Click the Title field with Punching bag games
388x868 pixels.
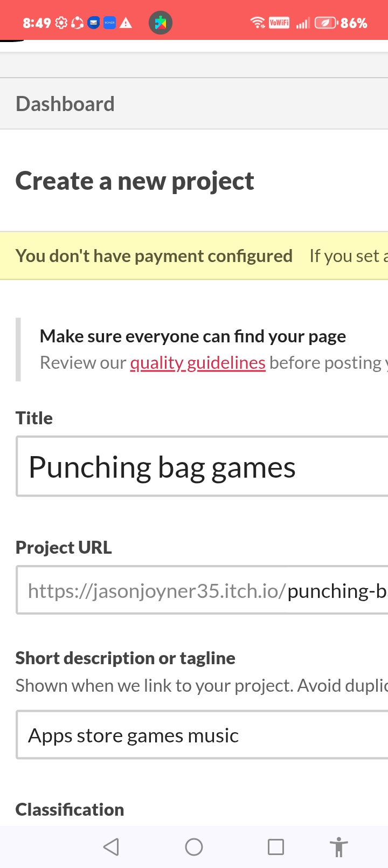[x=202, y=467]
